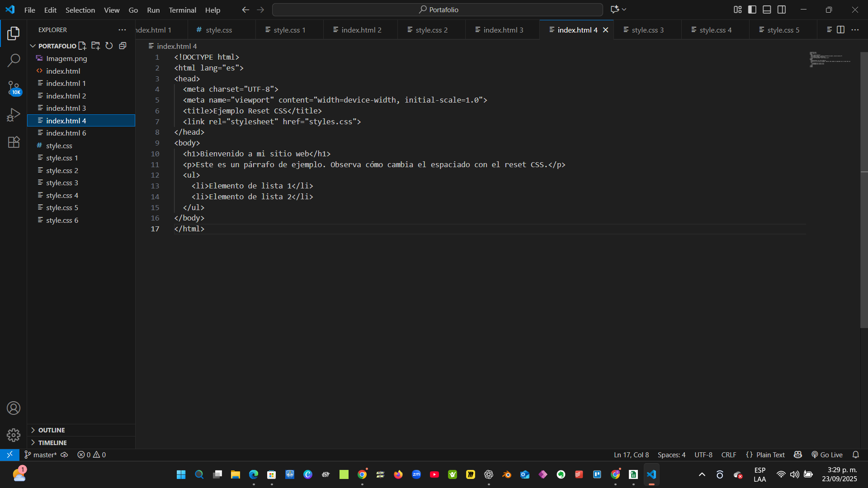Split the editor to the right
868x488 pixels.
(x=840, y=30)
